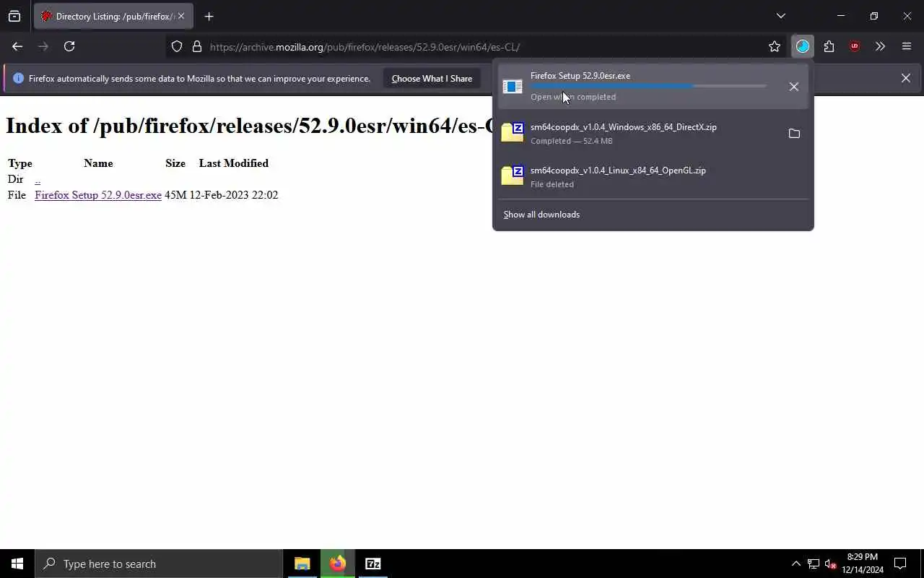The height and width of the screenshot is (578, 924).
Task: Open the Firefox View icon in tab bar
Action: tap(14, 16)
